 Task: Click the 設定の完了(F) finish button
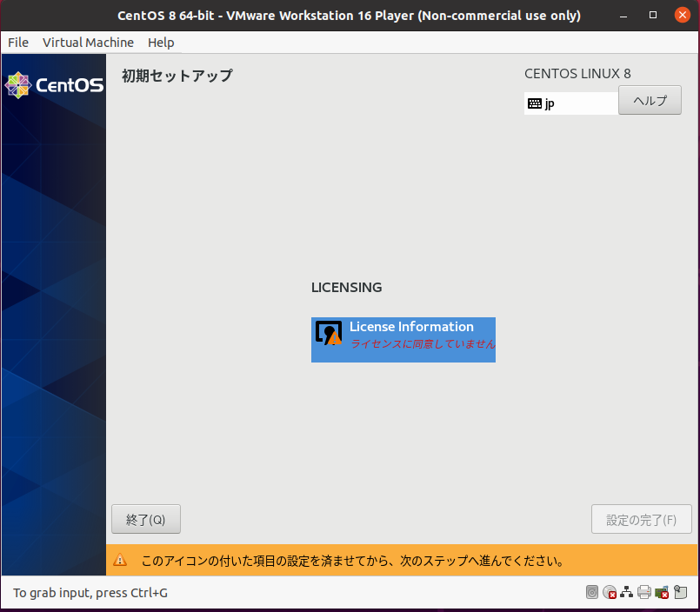click(x=641, y=520)
